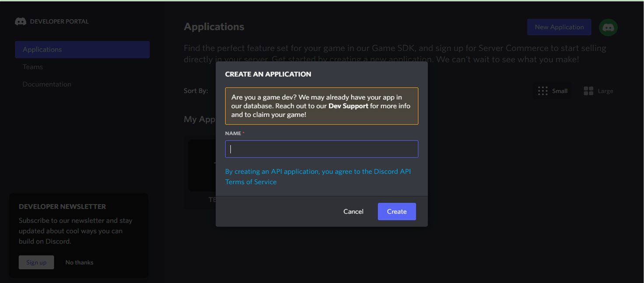Open the Discord API Terms of Service link
The width and height of the screenshot is (644, 283).
point(318,177)
